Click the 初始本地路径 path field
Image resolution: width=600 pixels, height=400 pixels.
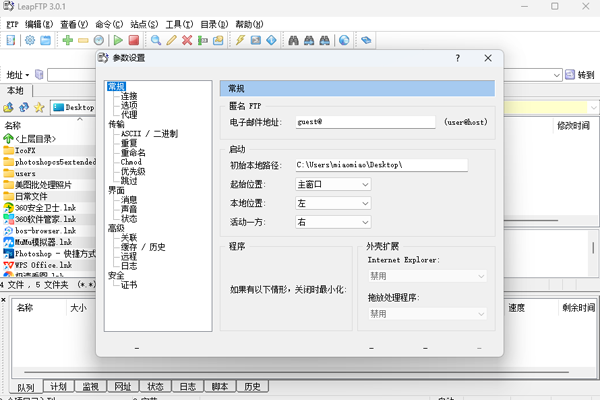[380, 165]
